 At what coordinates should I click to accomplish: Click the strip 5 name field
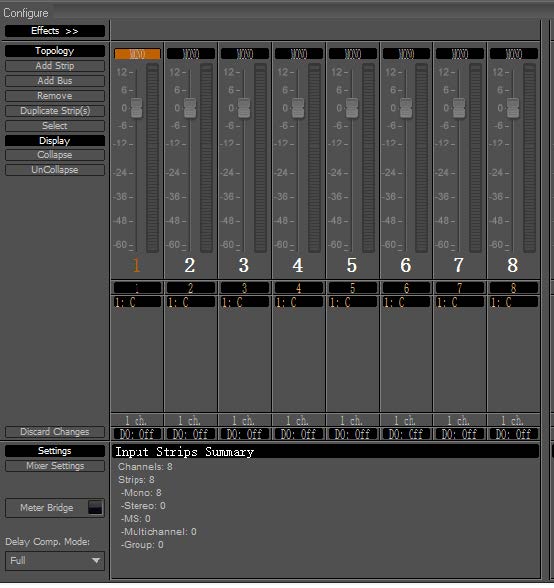(353, 288)
